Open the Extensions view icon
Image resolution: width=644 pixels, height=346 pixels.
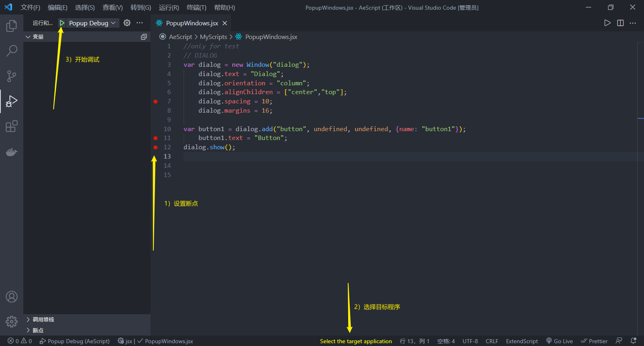point(12,126)
